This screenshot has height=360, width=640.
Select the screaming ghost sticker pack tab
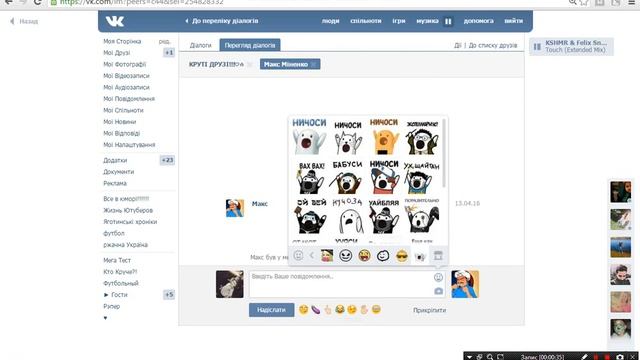point(420,256)
